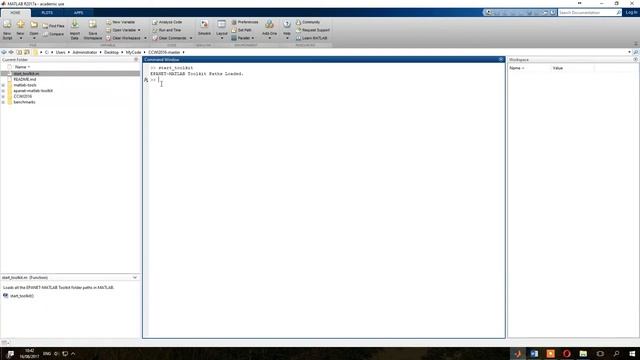
Task: Open Preferences
Action: tap(245, 22)
